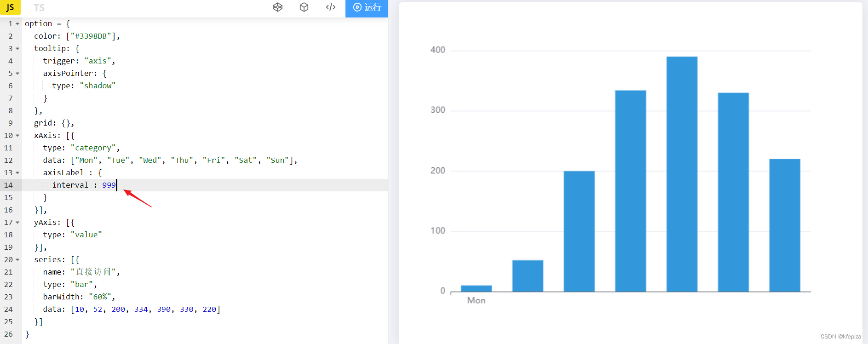Click the last bar valued 220
This screenshot has width=868, height=344.
(785, 225)
